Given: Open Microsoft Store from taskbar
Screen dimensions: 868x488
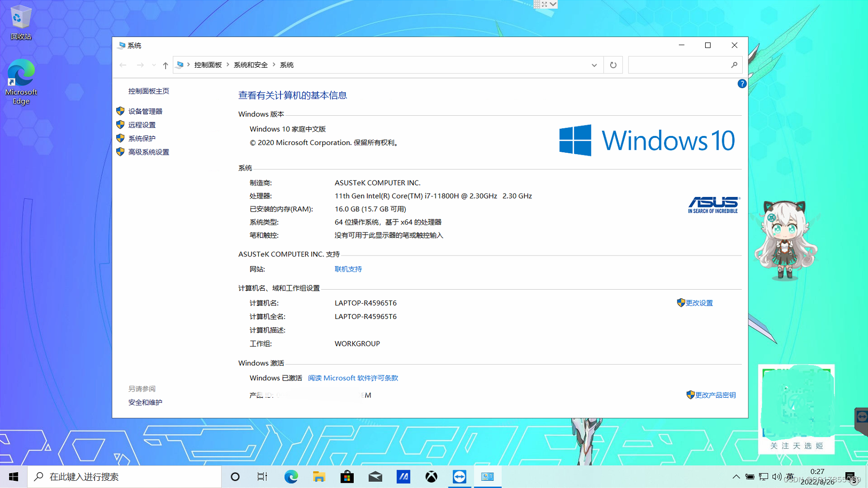Looking at the screenshot, I should click(x=347, y=476).
